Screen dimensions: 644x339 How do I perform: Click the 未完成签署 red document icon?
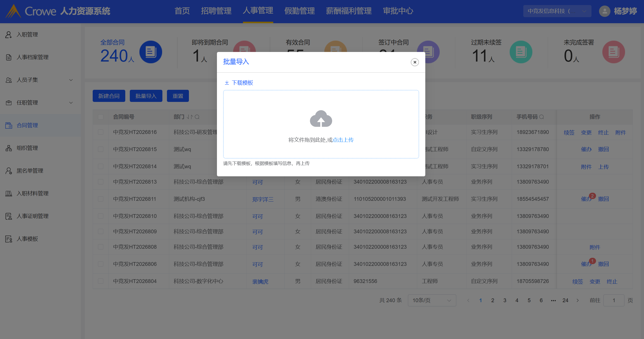click(x=613, y=52)
